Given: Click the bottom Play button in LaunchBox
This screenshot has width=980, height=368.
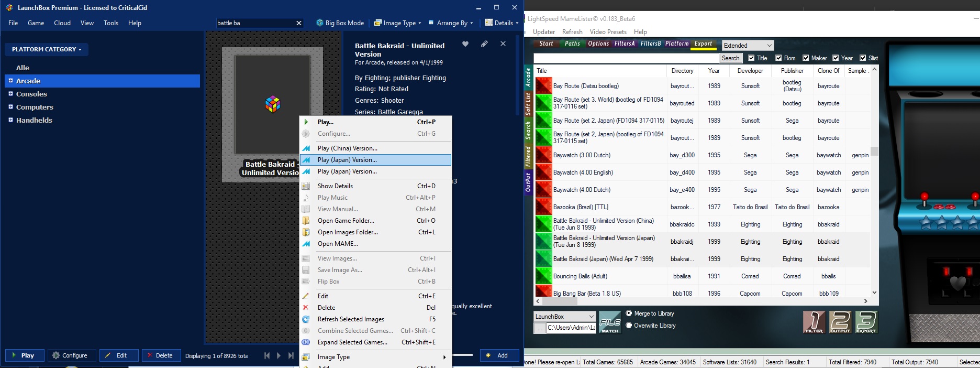Looking at the screenshot, I should tap(25, 355).
